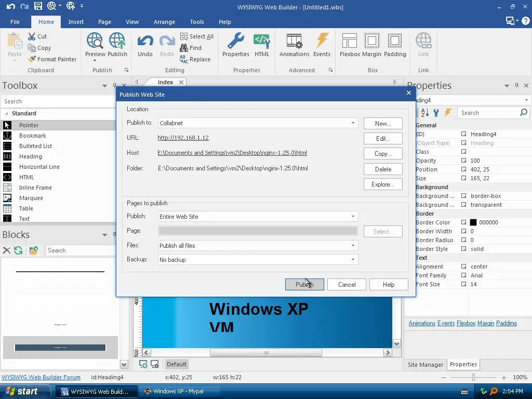Screen dimensions: 532x399
Task: Activate the Format Painter tool
Action: 53,59
